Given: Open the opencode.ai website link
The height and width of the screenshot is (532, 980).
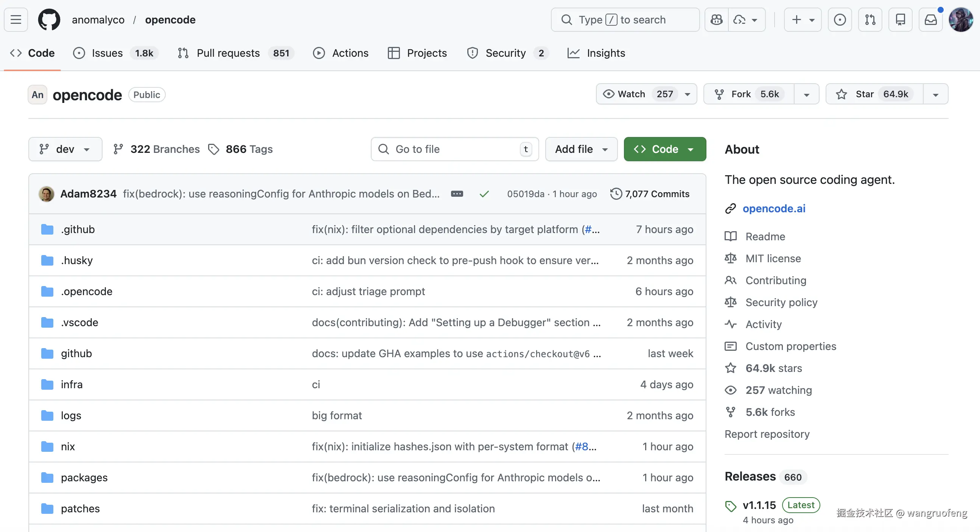Looking at the screenshot, I should pos(774,208).
